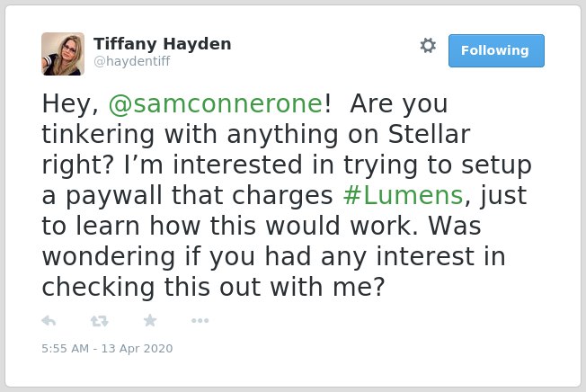Favorite the tweet with the star icon

150,320
